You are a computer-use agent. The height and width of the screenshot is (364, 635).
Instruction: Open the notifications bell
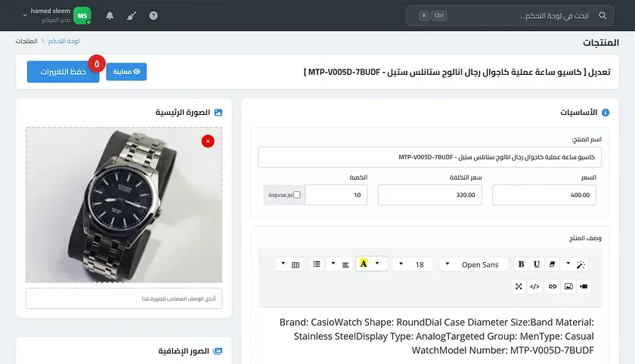110,16
